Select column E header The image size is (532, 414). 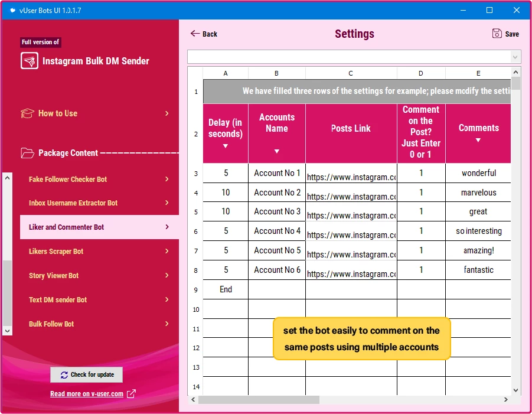(478, 73)
